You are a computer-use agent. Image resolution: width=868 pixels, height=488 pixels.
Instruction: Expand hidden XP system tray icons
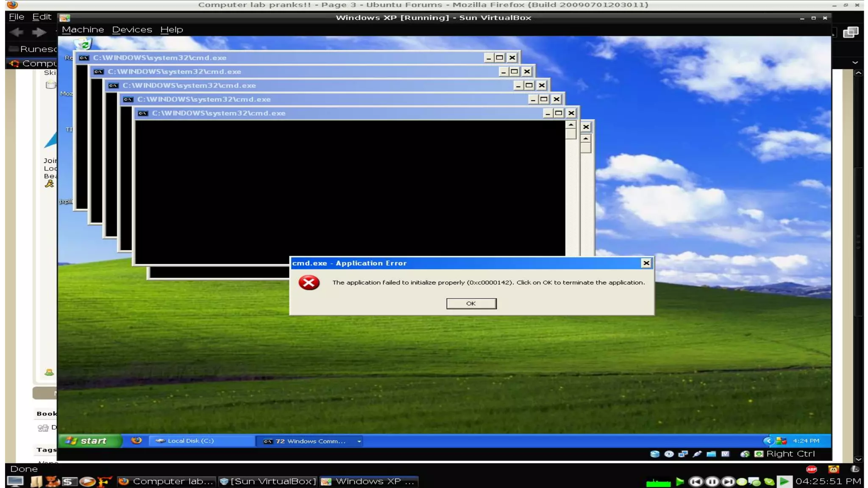pos(768,441)
